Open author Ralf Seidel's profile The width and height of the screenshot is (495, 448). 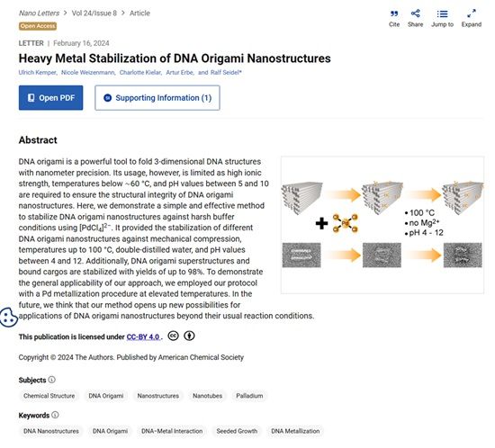point(226,73)
